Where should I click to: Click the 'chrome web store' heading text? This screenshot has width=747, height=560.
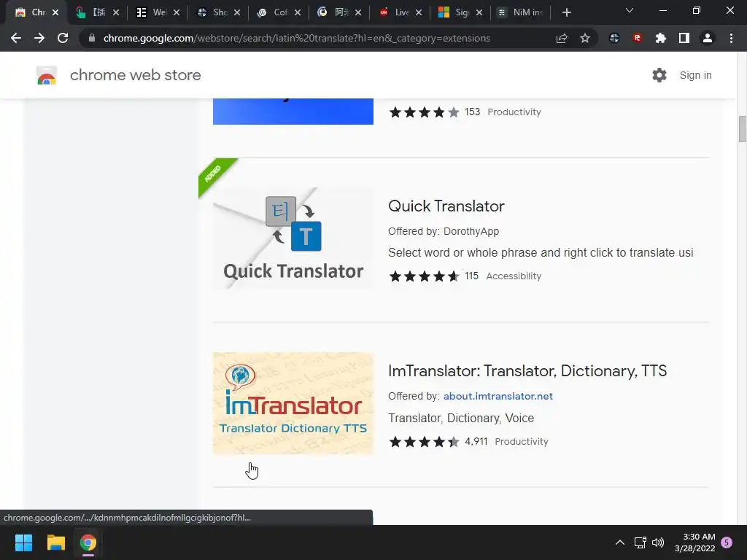pos(135,75)
